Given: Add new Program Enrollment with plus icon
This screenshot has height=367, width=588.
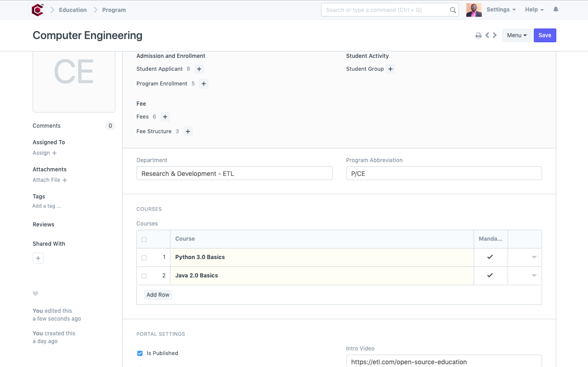Looking at the screenshot, I should [204, 84].
